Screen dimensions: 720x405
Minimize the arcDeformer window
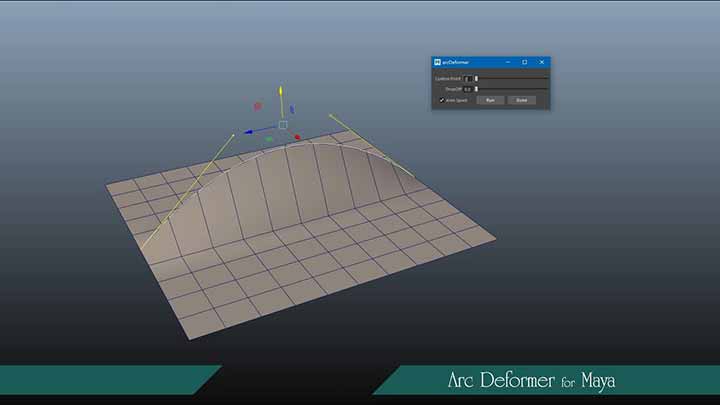pos(507,62)
